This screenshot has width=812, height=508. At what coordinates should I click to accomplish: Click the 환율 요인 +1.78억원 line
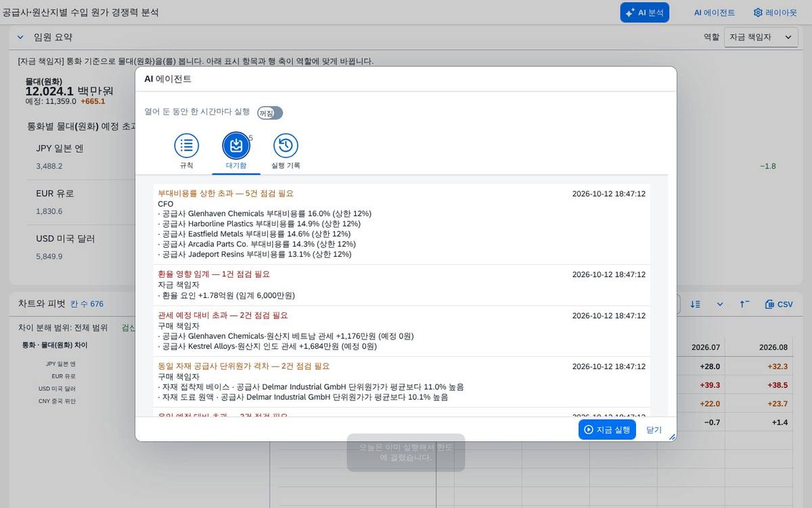point(227,295)
